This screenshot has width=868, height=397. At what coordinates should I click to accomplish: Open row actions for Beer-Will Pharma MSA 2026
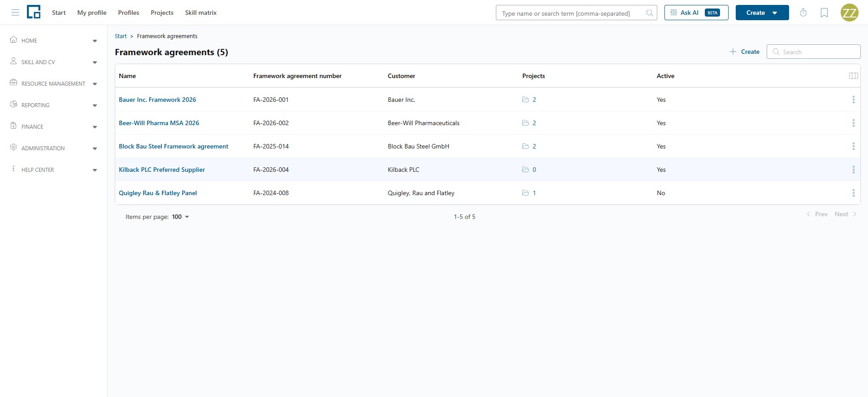[854, 123]
